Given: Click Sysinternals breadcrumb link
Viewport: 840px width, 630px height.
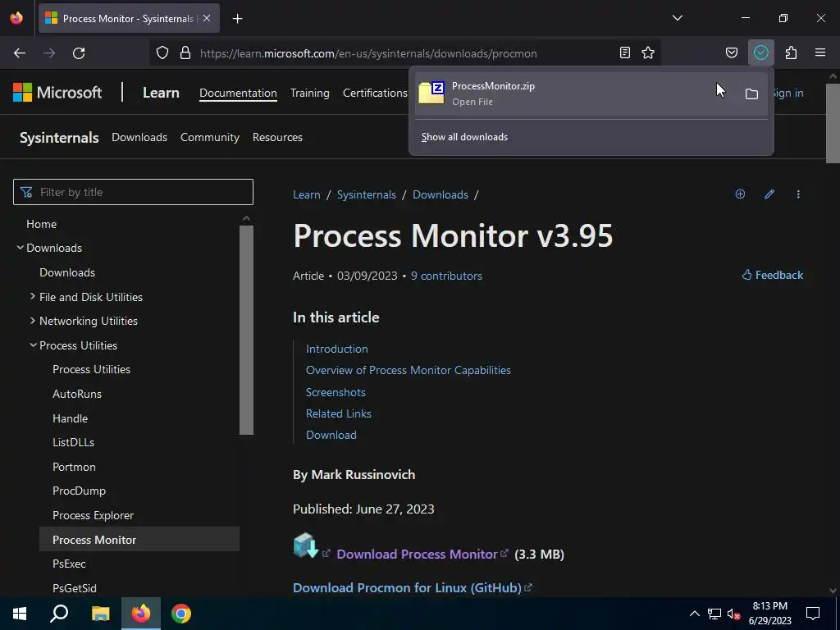Looking at the screenshot, I should 367,194.
